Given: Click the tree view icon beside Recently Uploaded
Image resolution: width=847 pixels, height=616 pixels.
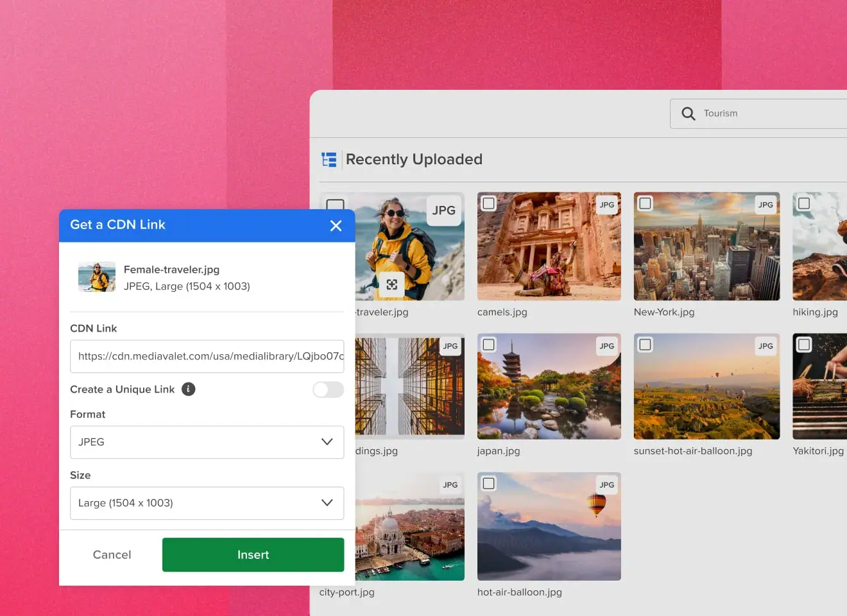Looking at the screenshot, I should pyautogui.click(x=329, y=160).
